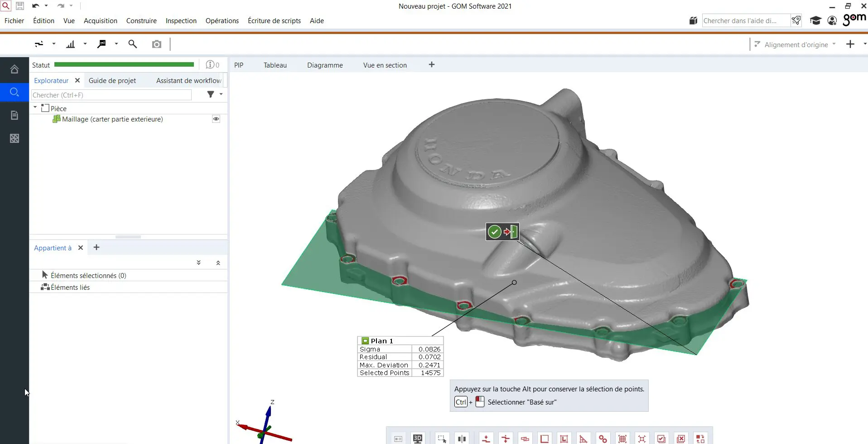Viewport: 868px width, 444px height.
Task: Click the bar chart deviation toolbar icon
Action: (70, 44)
